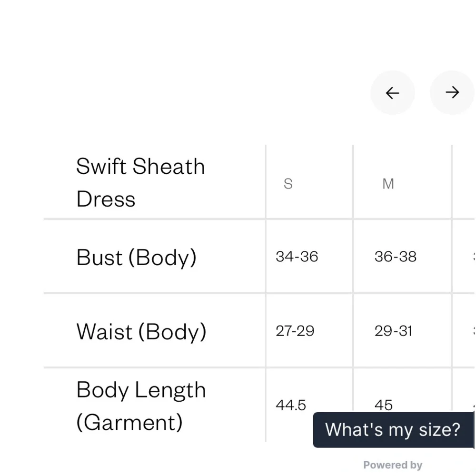The image size is (476, 476).
Task: Click the 27-29 waist value for S
Action: point(295,331)
